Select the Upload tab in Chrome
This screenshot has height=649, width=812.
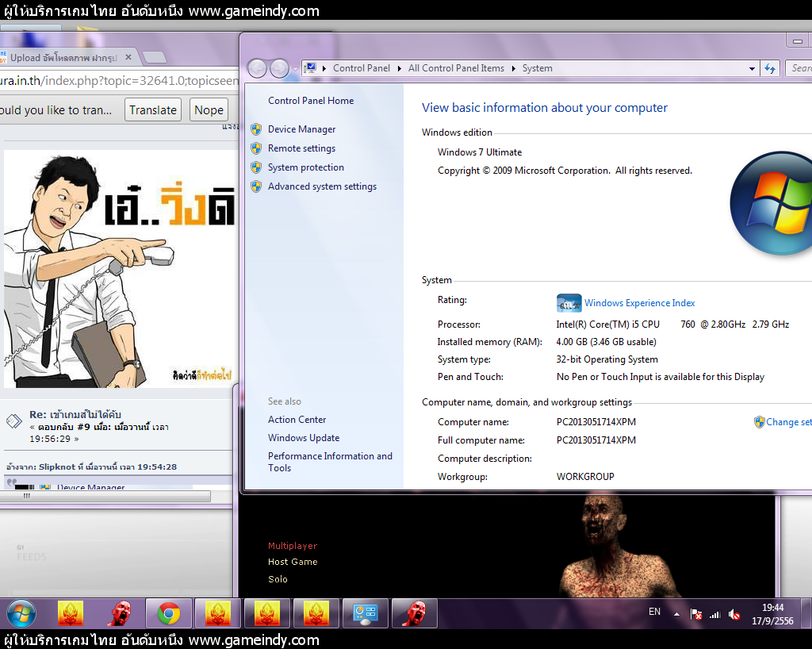(x=63, y=57)
